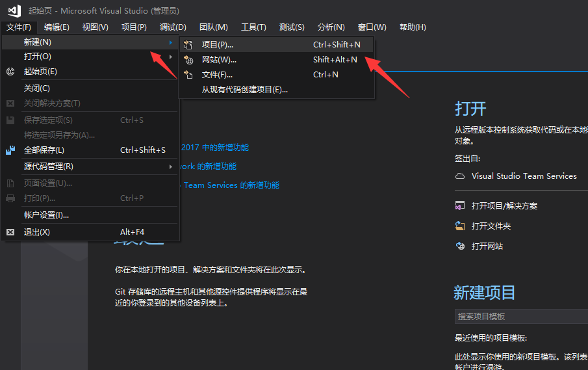
Task: Click the 打开项目/解决方案 icon
Action: pyautogui.click(x=460, y=206)
